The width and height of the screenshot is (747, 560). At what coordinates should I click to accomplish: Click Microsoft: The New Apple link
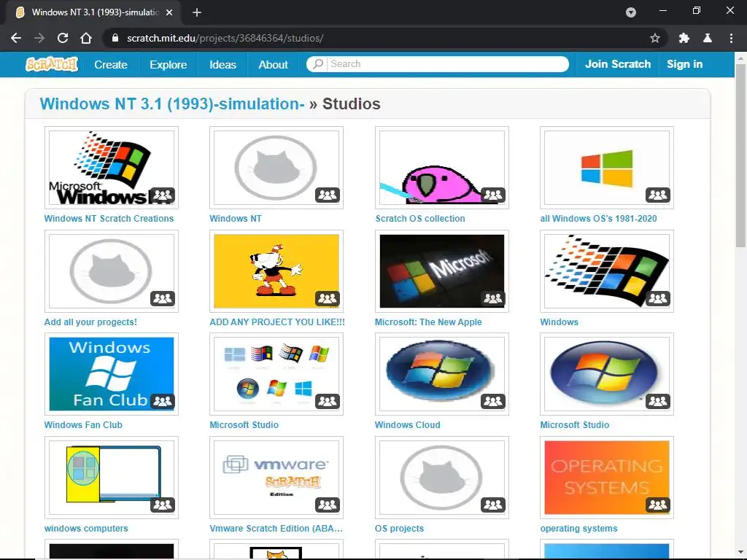427,322
